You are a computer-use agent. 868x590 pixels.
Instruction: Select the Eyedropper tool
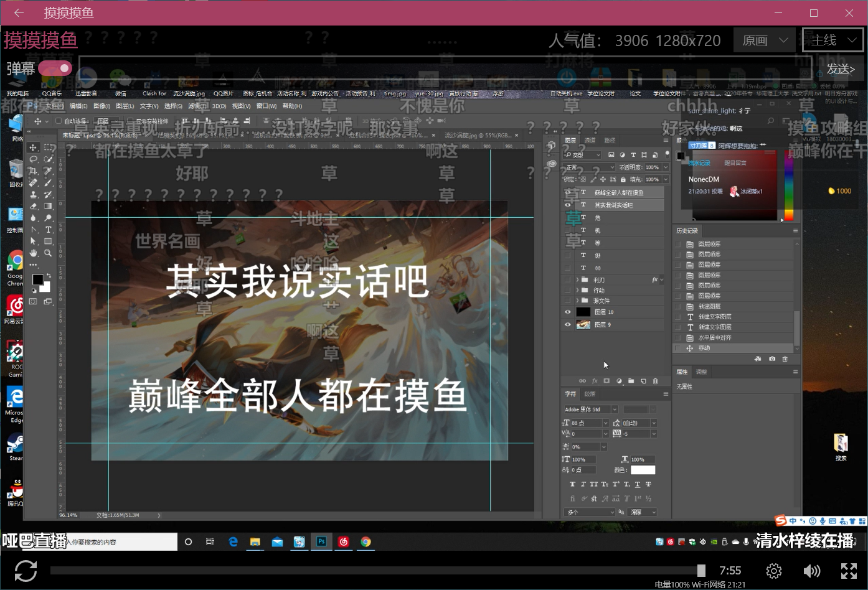48,171
